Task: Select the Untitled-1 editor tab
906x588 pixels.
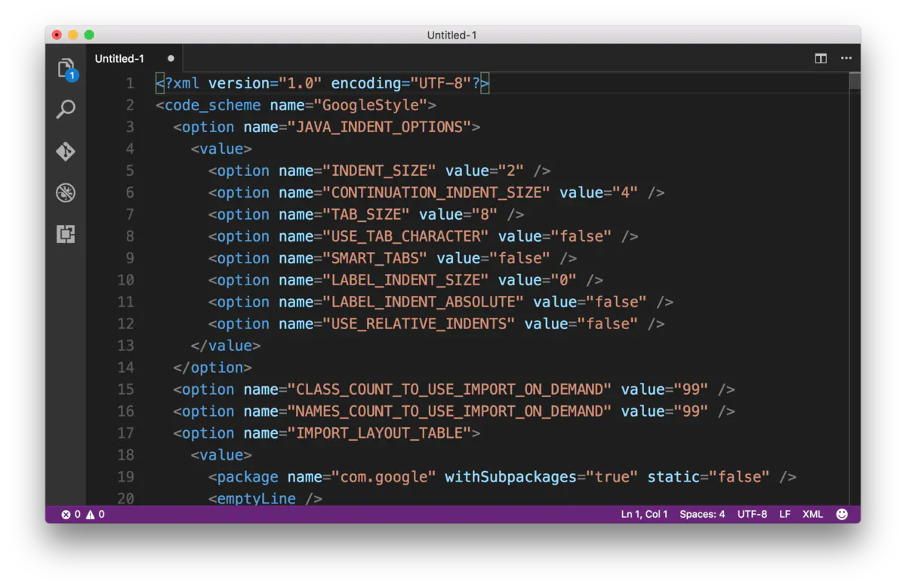Action: pos(134,59)
